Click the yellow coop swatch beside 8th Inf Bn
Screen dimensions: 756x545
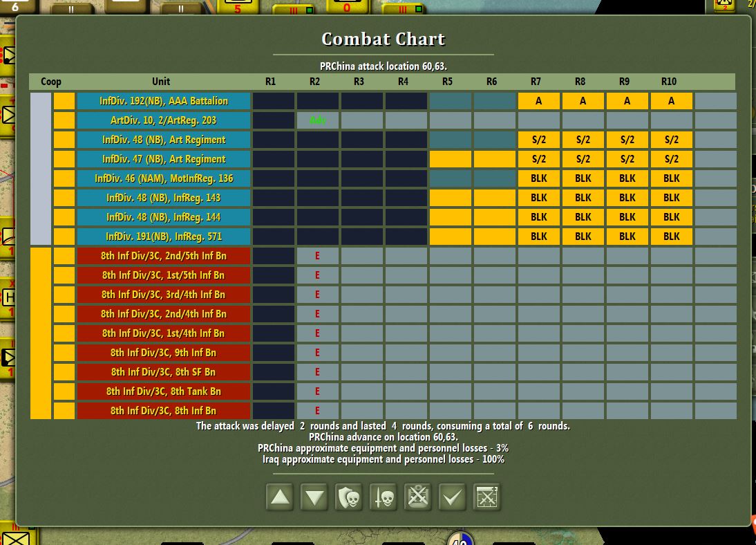coord(64,410)
